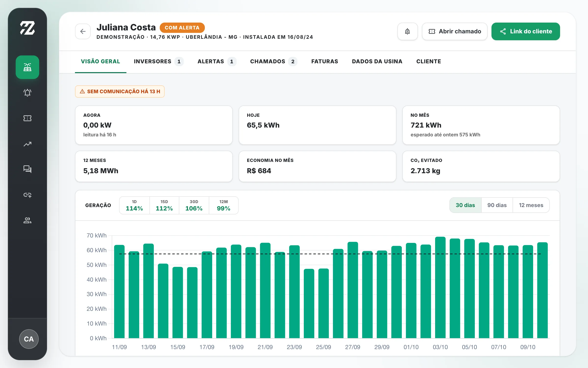Open the Cliente tab
Viewport: 588px width, 368px height.
(x=429, y=62)
